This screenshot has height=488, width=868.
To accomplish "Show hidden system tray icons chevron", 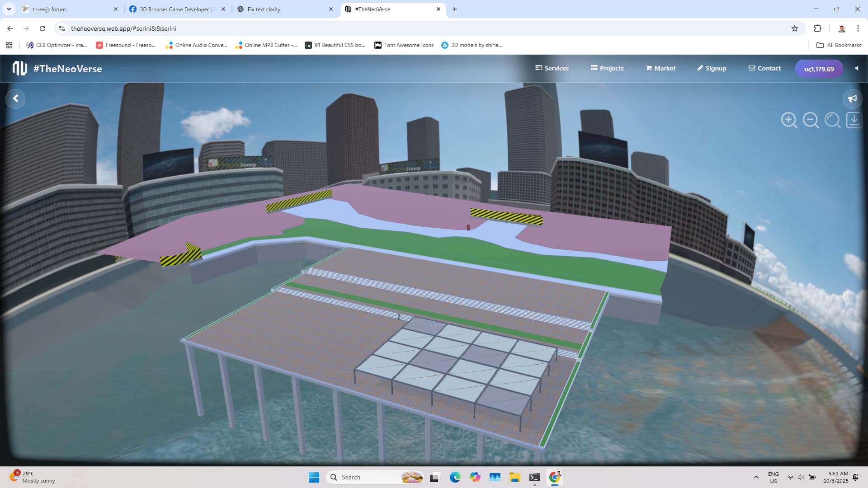I will point(756,477).
